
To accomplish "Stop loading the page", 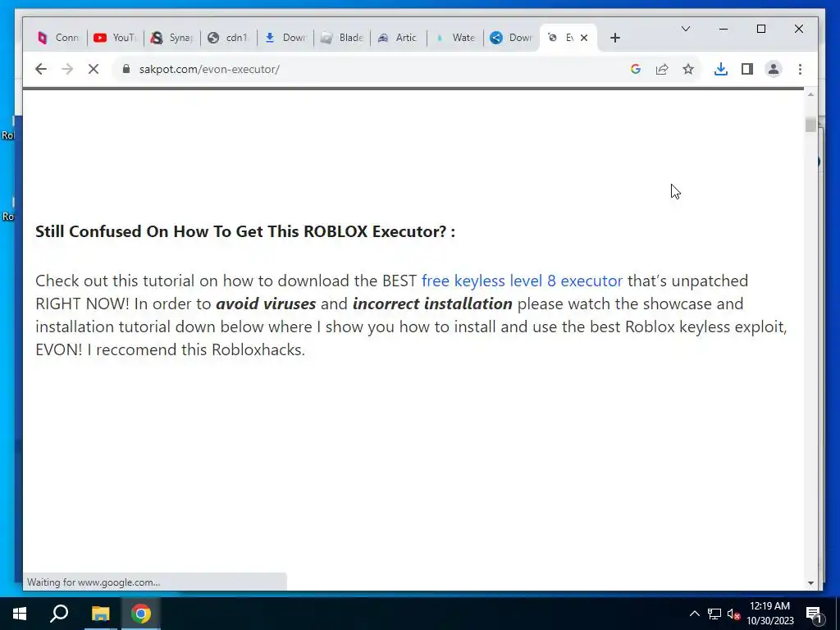I will [x=94, y=69].
